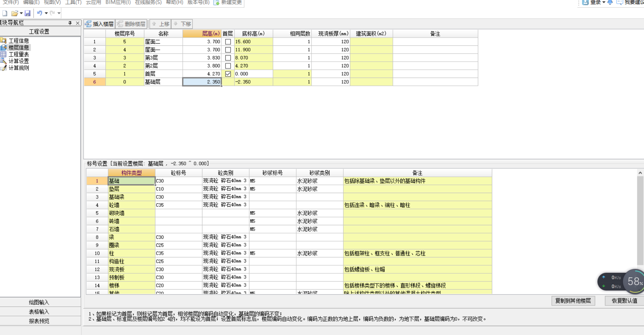Open the BIM应用(I) menu
This screenshot has height=335, width=644.
[x=118, y=2]
